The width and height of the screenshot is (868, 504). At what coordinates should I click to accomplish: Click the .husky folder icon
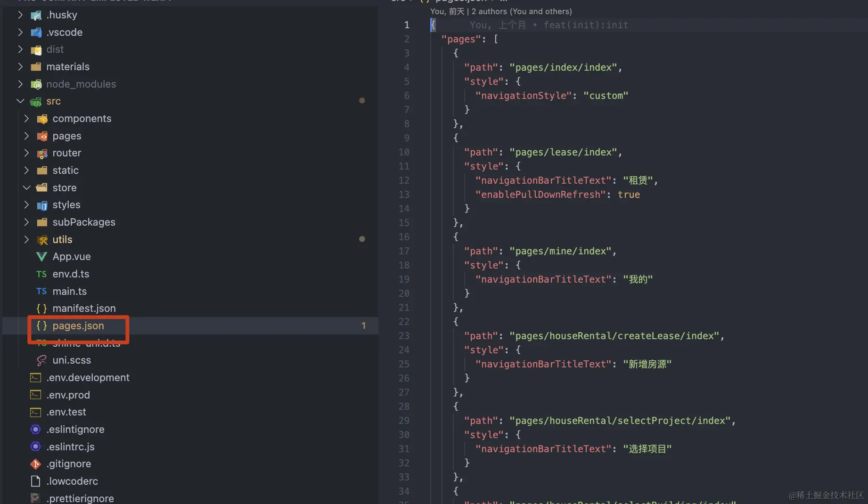click(36, 16)
